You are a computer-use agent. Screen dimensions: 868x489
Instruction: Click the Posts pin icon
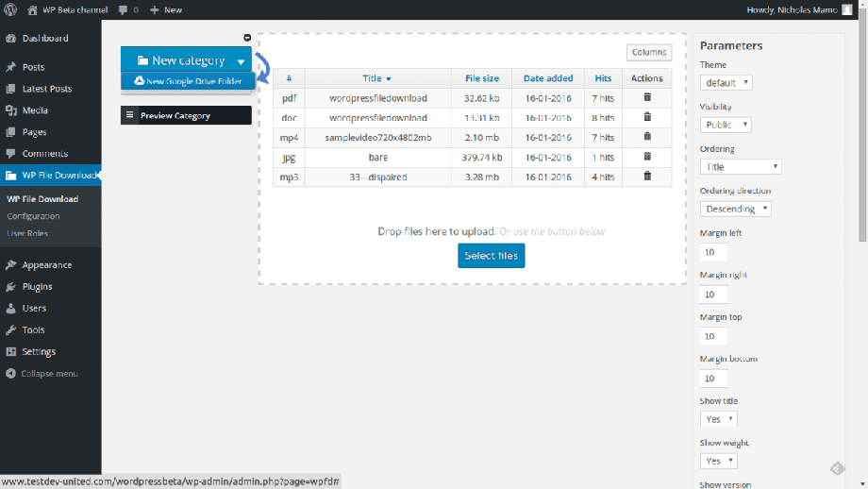[10, 67]
